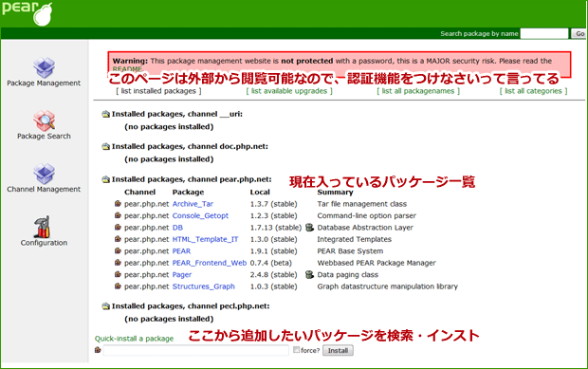This screenshot has height=369, width=588.
Task: Click the upgrade icon for DB
Action: click(309, 228)
